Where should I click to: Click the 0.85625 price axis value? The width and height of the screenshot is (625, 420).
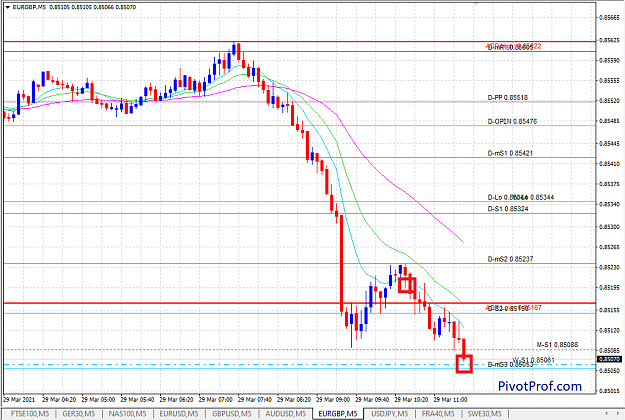[609, 41]
